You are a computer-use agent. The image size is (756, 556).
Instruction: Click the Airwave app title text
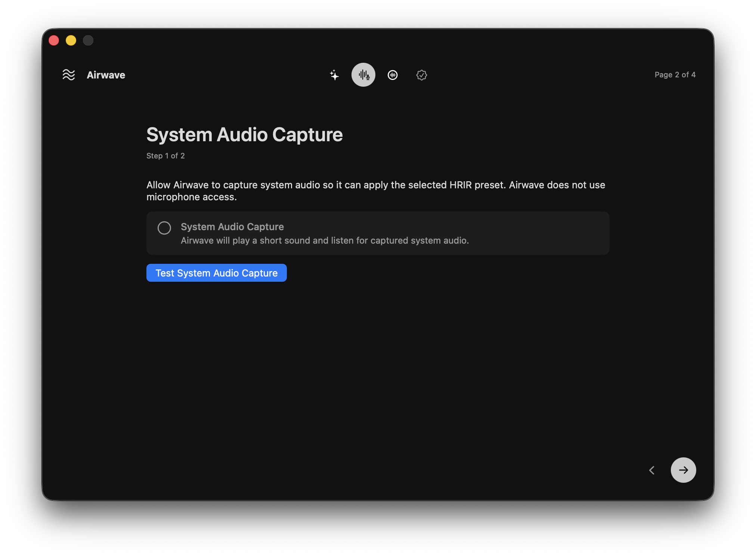point(106,75)
